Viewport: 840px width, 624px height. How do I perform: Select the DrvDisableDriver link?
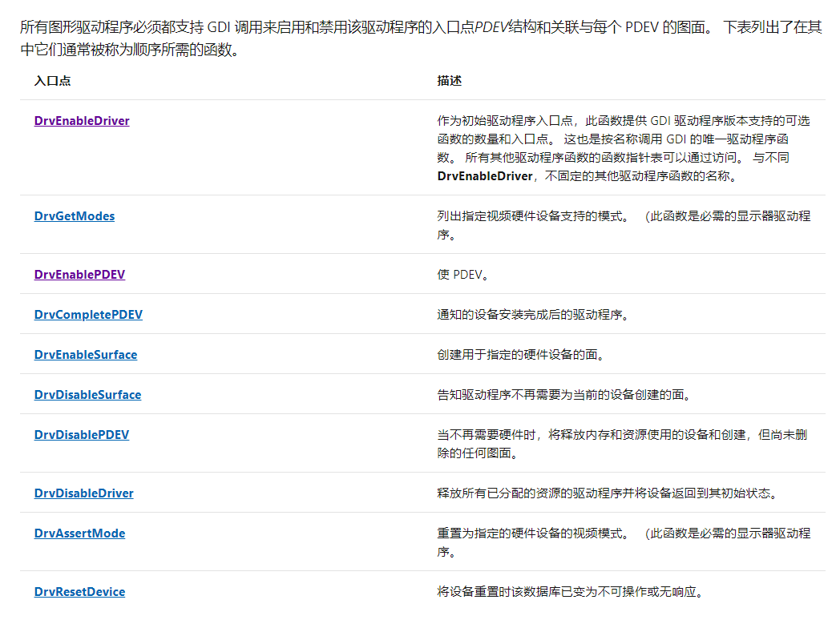pos(83,493)
